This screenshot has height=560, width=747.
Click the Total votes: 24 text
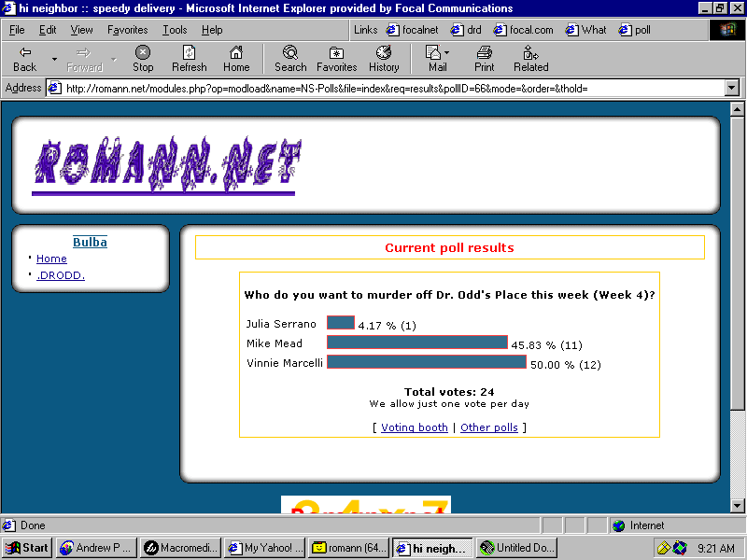click(449, 392)
